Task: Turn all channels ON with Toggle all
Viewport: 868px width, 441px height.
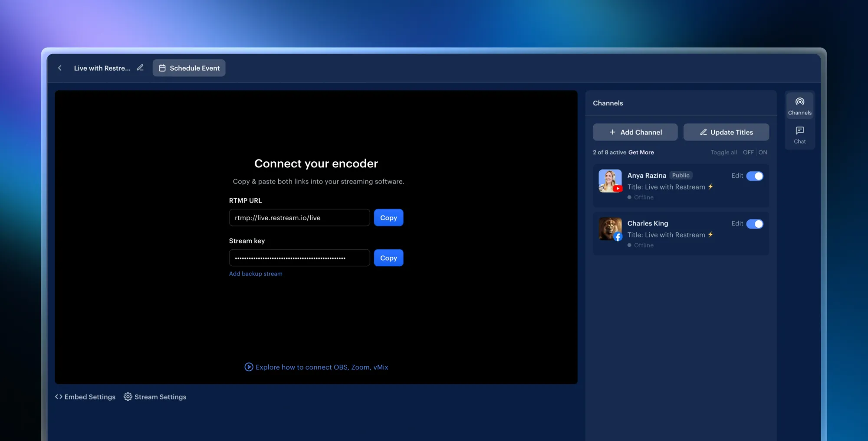Action: 763,152
